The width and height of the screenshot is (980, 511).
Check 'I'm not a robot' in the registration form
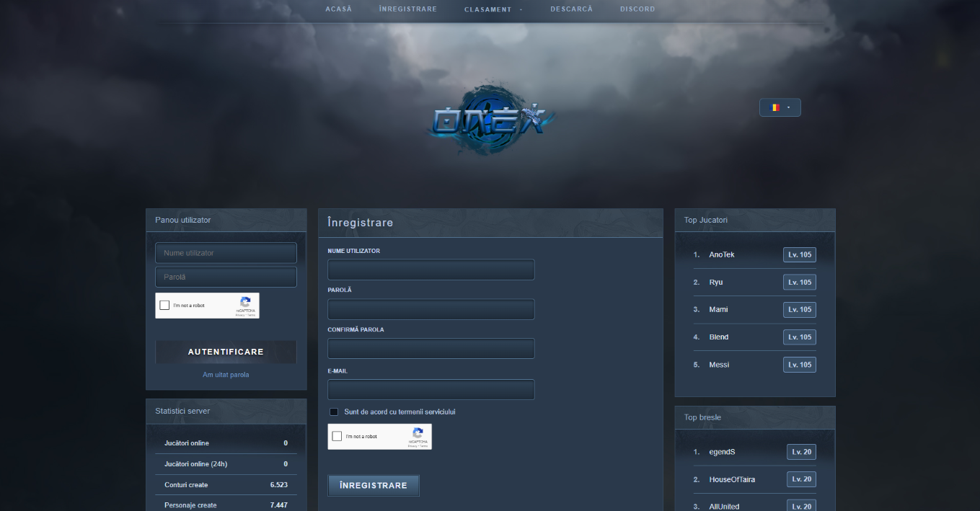point(336,436)
